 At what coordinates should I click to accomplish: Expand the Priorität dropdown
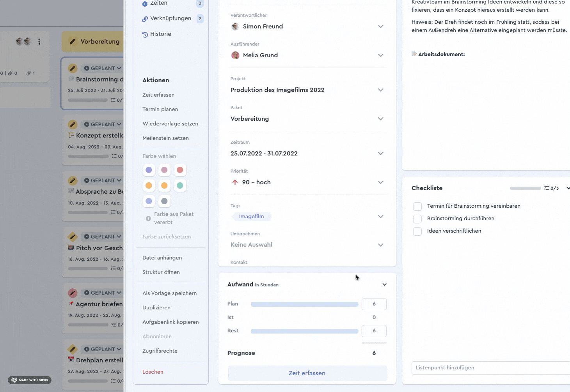381,182
